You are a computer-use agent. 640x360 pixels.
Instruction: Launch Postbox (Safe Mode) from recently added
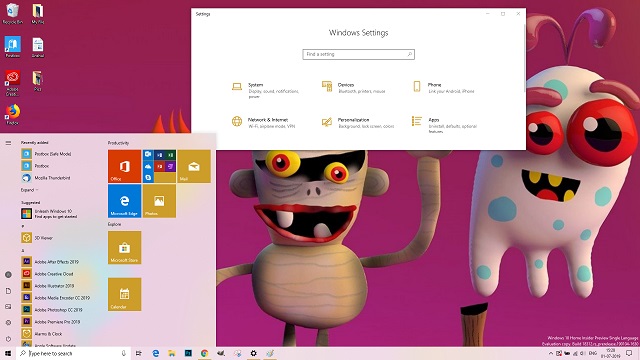pyautogui.click(x=47, y=154)
